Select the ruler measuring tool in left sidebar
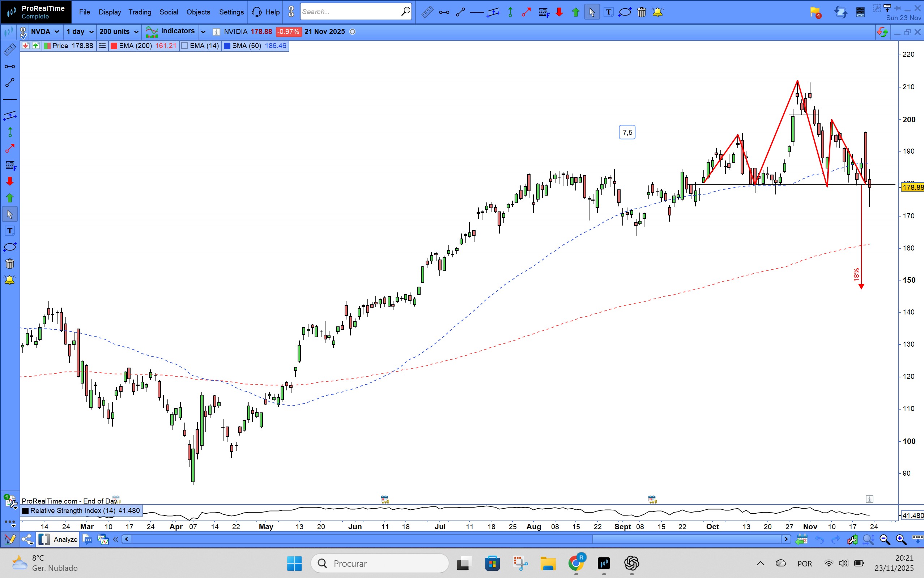The width and height of the screenshot is (924, 578). click(x=9, y=50)
